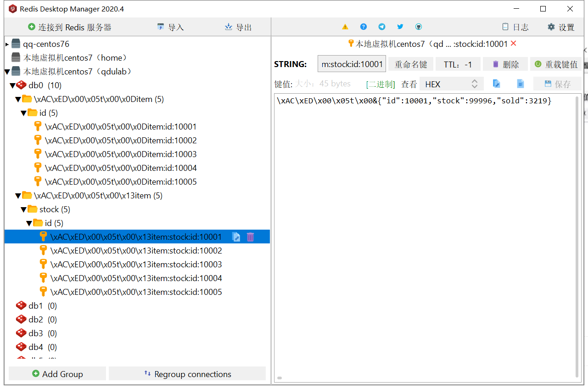
Task: Open the warning alerts icon
Action: click(345, 27)
